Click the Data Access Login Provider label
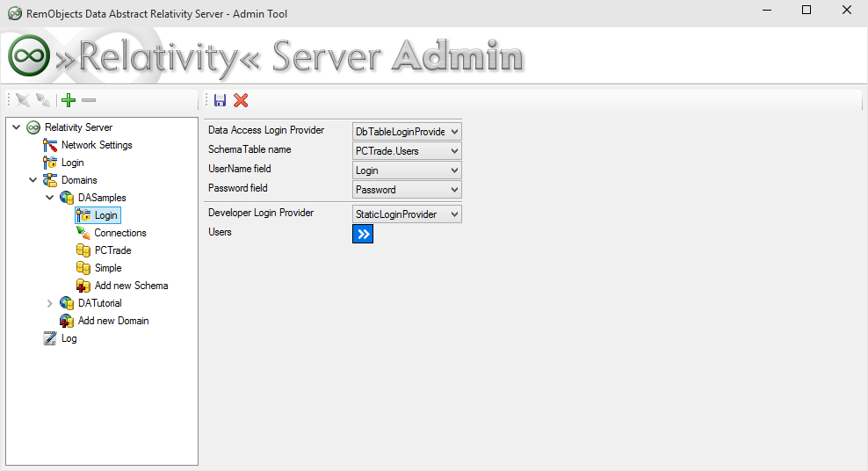The image size is (868, 471). click(266, 130)
